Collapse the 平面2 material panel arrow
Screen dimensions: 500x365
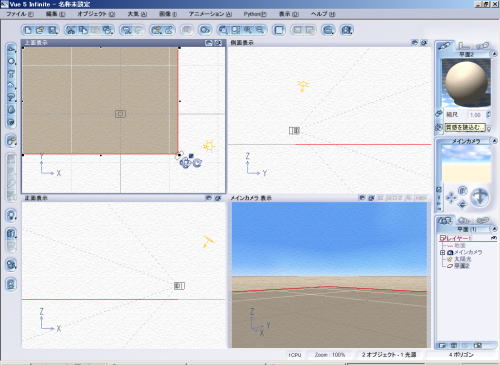(494, 54)
